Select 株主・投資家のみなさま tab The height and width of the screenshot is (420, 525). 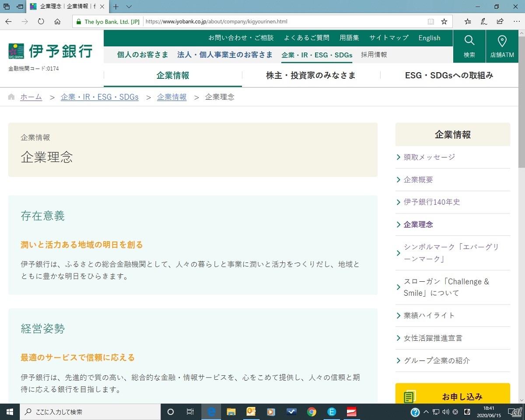(x=311, y=75)
